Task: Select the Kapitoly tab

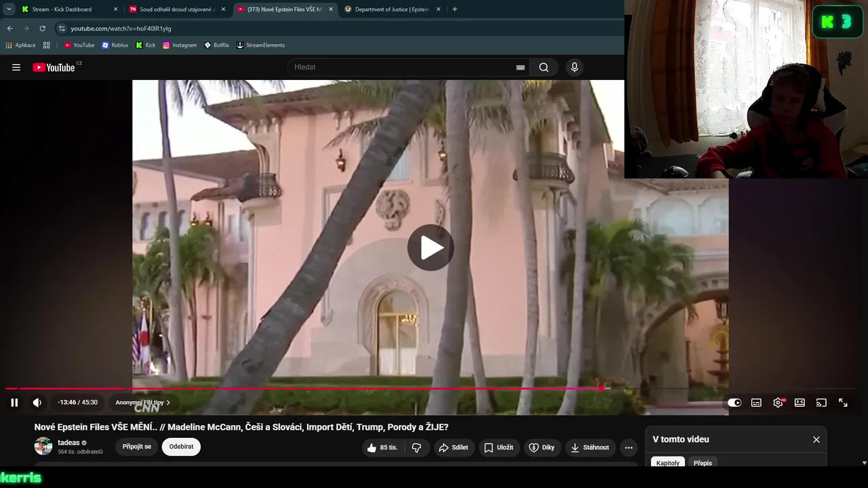Action: click(x=668, y=463)
